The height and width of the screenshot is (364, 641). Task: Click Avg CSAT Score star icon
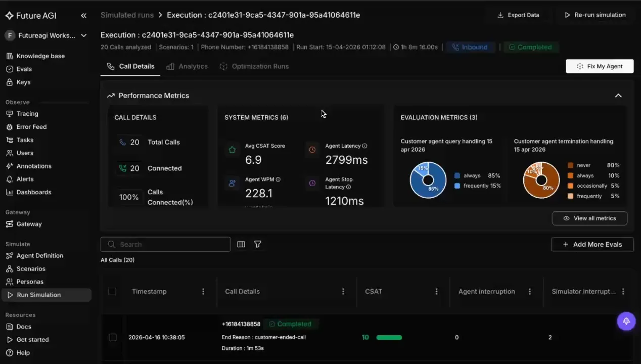pyautogui.click(x=232, y=150)
